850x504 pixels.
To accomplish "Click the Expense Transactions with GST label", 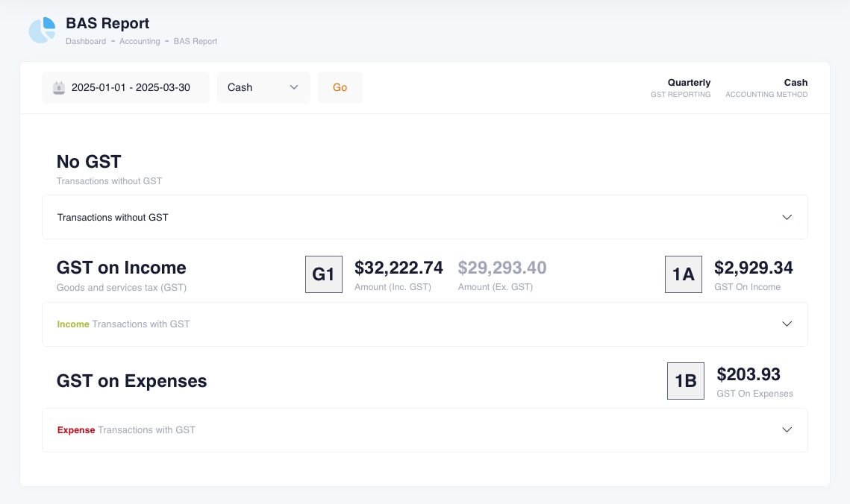I will coord(126,430).
